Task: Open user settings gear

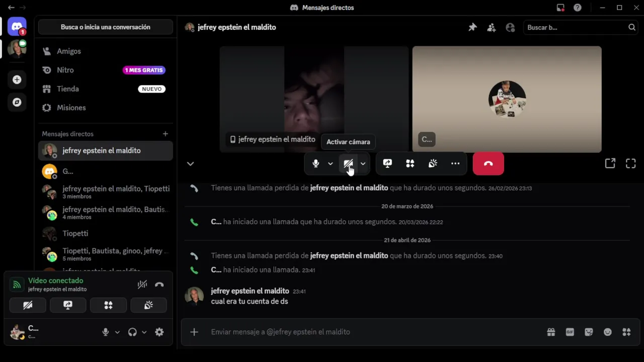Action: [159, 332]
